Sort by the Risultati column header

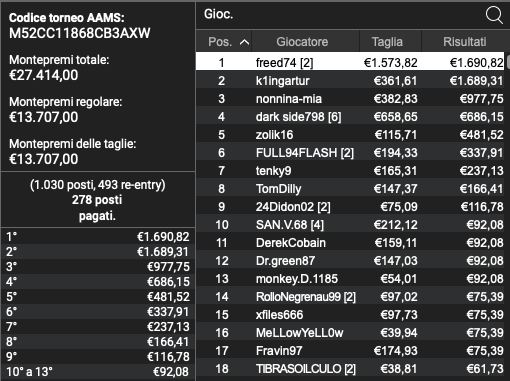click(466, 42)
